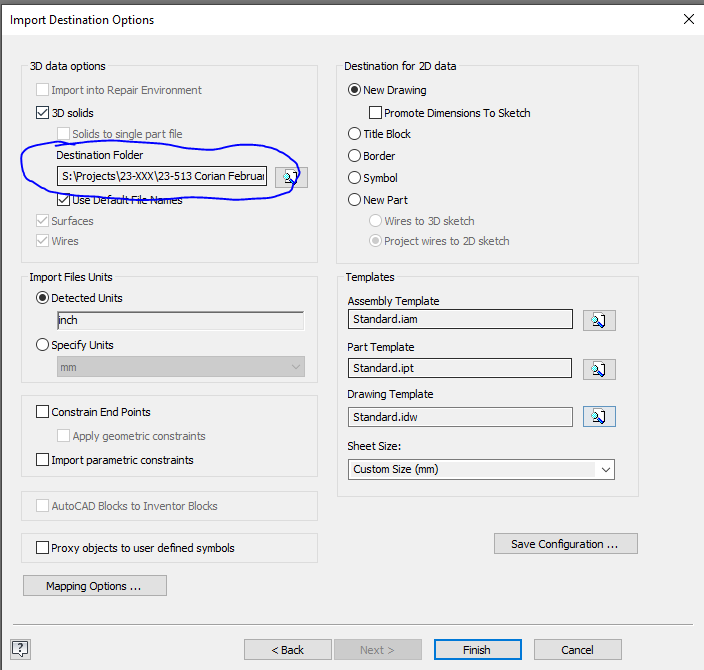This screenshot has width=704, height=670.
Task: Toggle Use Default File Names checkbox
Action: (x=63, y=199)
